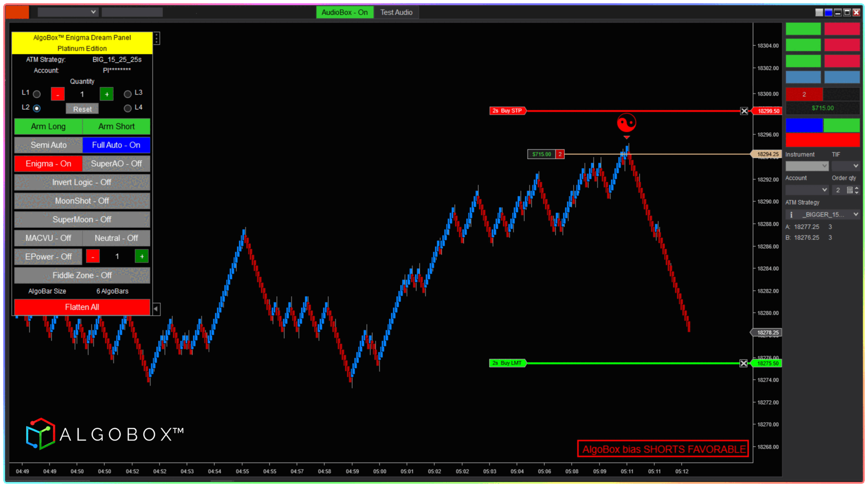Open the Dream Panel three-dot options menu
The image size is (868, 487).
tap(156, 38)
